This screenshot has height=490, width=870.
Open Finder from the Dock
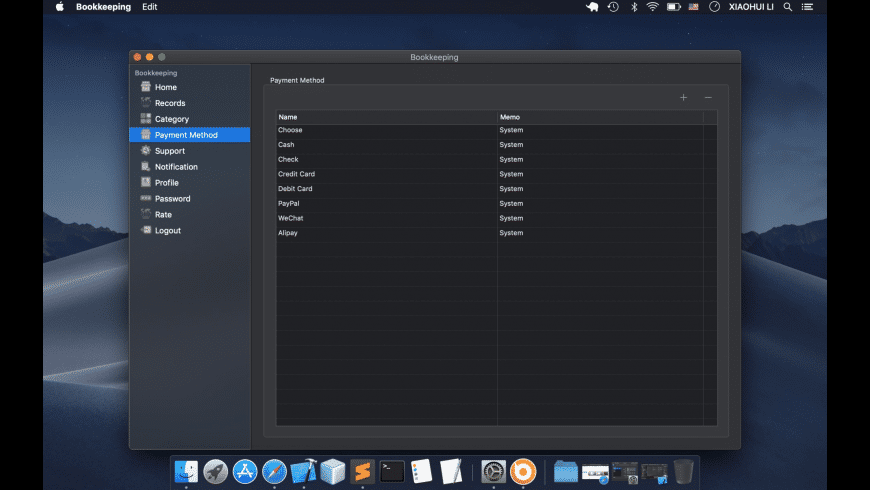coord(186,472)
